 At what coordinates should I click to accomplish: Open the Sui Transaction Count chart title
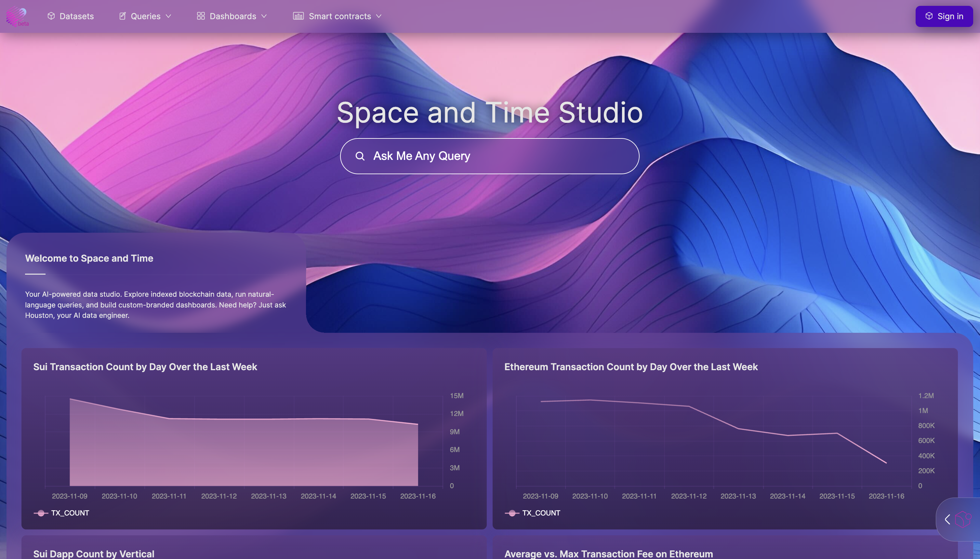click(x=145, y=367)
